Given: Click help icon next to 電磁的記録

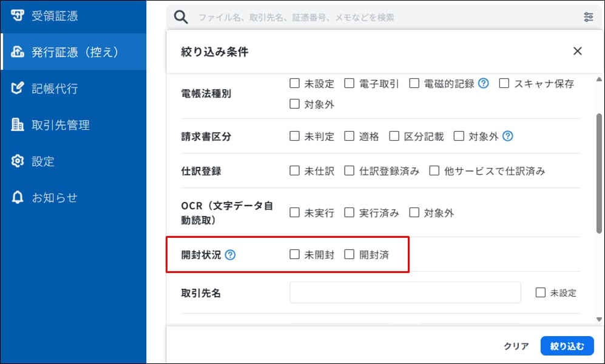Looking at the screenshot, I should (484, 84).
